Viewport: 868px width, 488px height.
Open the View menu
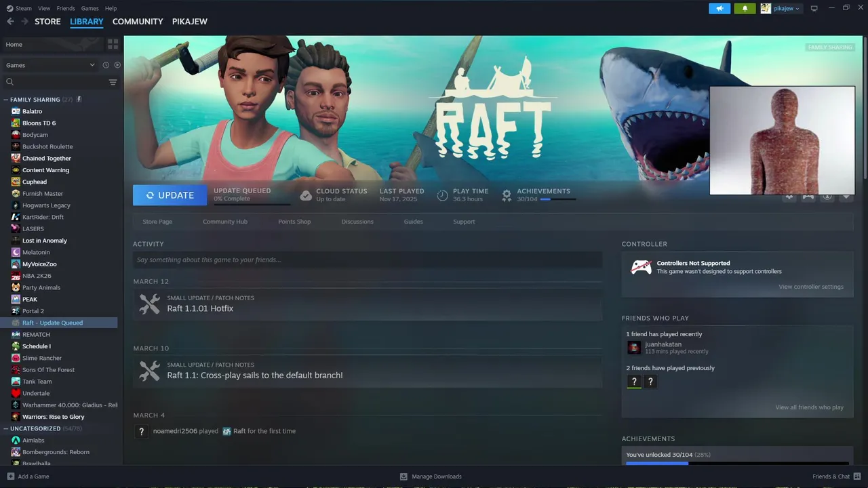(x=44, y=8)
